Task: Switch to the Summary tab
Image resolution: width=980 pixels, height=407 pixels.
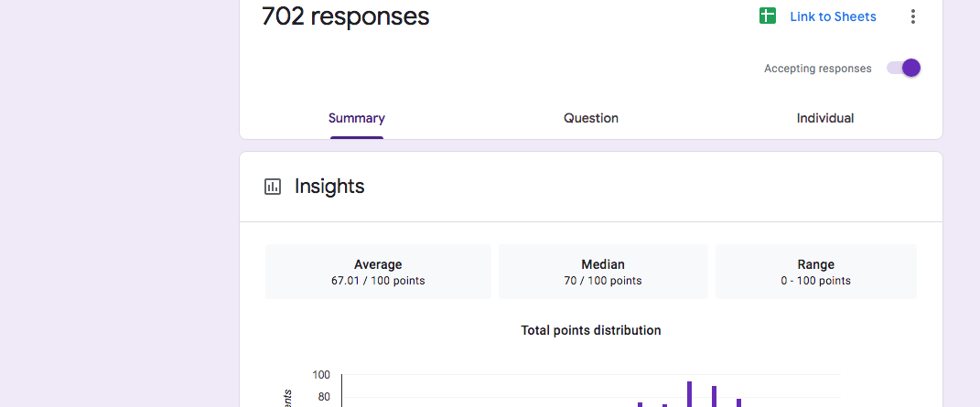Action: (x=357, y=118)
